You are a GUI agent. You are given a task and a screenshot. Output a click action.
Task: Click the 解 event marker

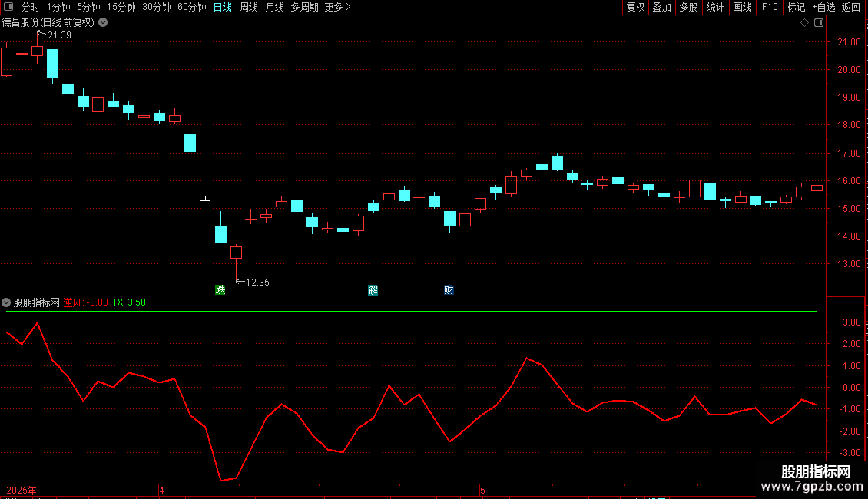(x=373, y=290)
